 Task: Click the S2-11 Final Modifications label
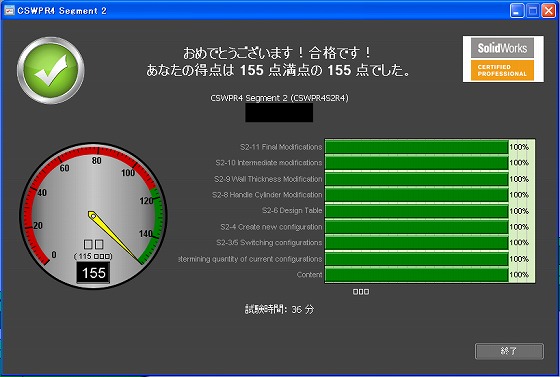(x=281, y=147)
